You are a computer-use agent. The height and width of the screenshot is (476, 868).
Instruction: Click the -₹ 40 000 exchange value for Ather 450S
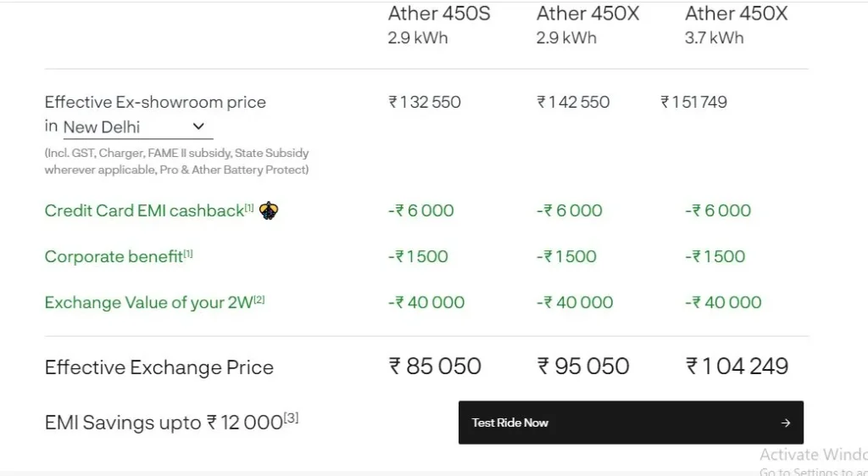pyautogui.click(x=426, y=303)
